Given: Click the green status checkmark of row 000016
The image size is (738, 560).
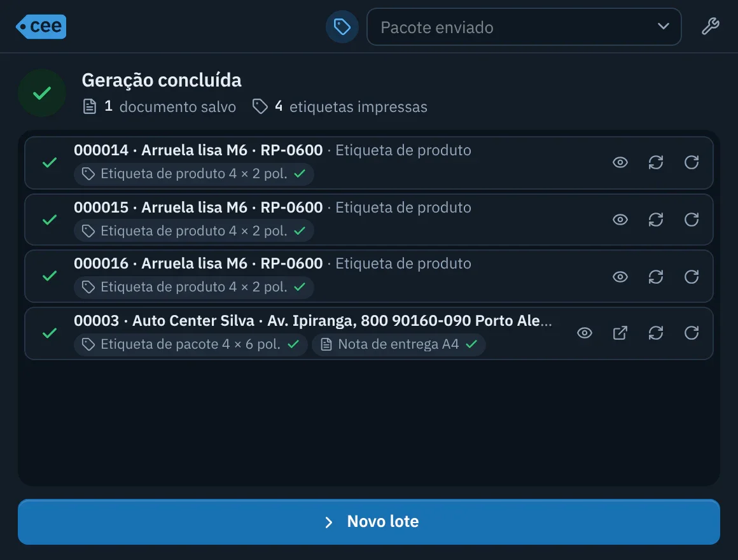Looking at the screenshot, I should [x=50, y=276].
